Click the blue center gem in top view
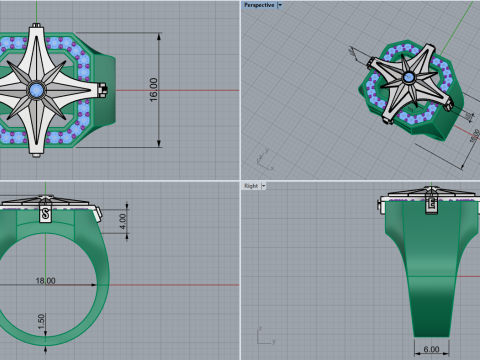Viewport: 480px width, 360px height. pos(36,90)
